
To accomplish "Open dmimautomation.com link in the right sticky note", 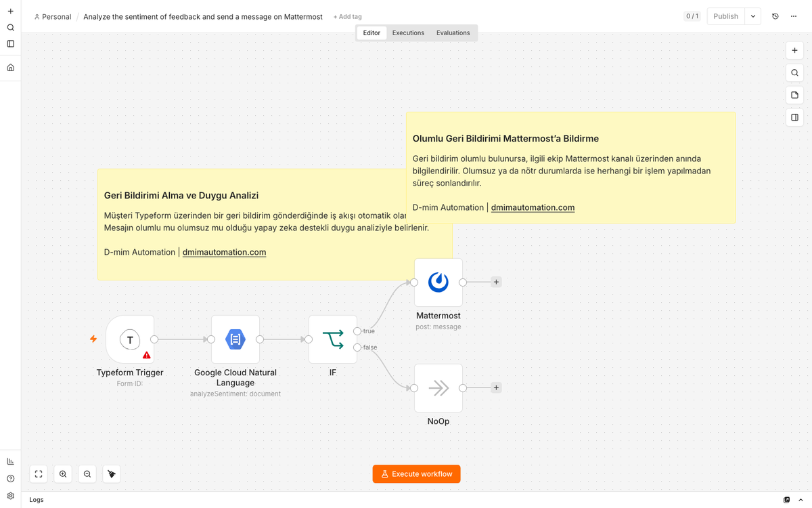I will (x=533, y=207).
